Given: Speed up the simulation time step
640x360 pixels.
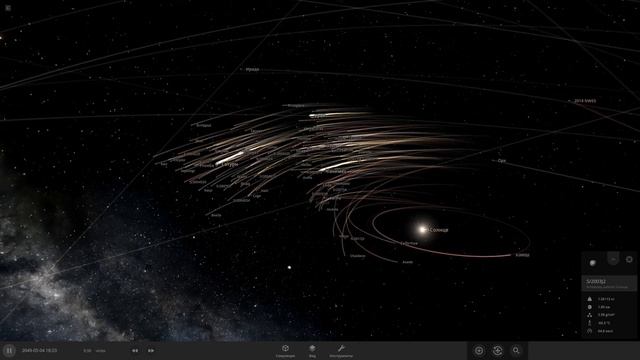Looking at the screenshot, I should 151,351.
